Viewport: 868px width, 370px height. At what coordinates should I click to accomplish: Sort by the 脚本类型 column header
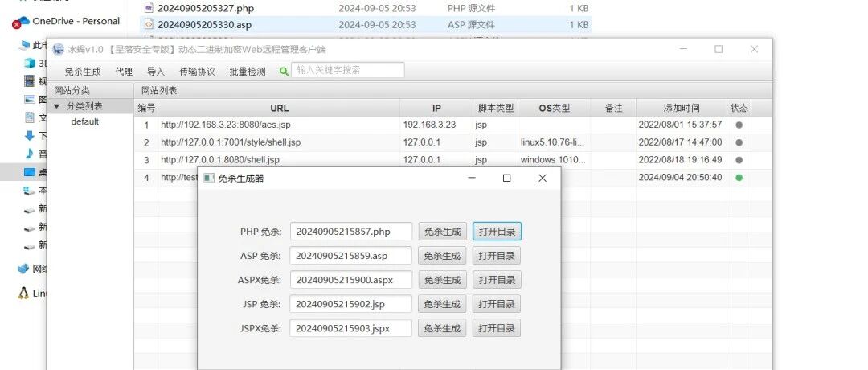click(495, 108)
